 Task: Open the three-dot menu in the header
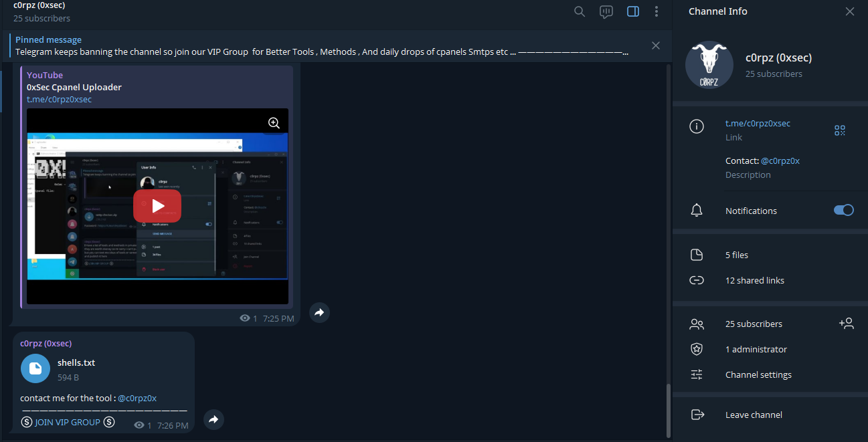point(657,11)
